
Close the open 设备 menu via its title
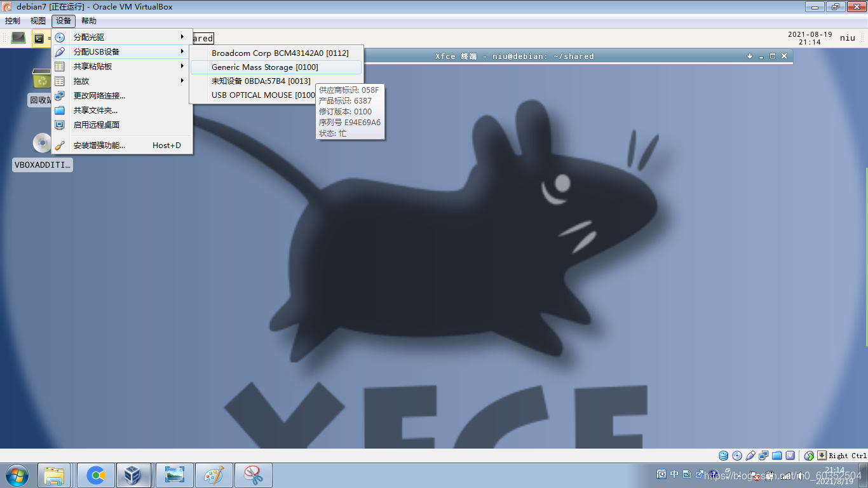point(64,21)
